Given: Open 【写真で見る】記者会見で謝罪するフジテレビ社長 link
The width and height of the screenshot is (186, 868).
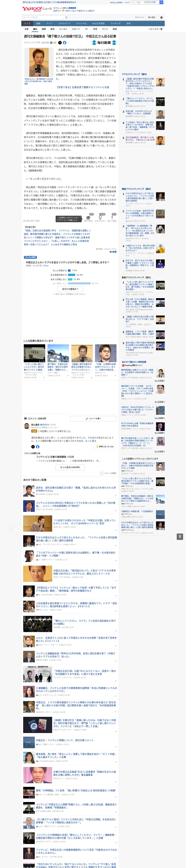Looking at the screenshot, I should 83,87.
